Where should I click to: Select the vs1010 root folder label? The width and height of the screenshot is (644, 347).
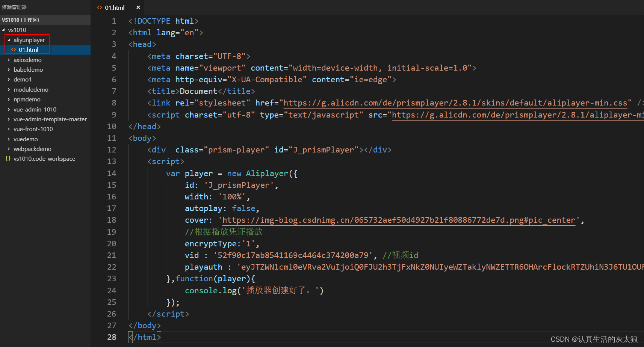17,30
